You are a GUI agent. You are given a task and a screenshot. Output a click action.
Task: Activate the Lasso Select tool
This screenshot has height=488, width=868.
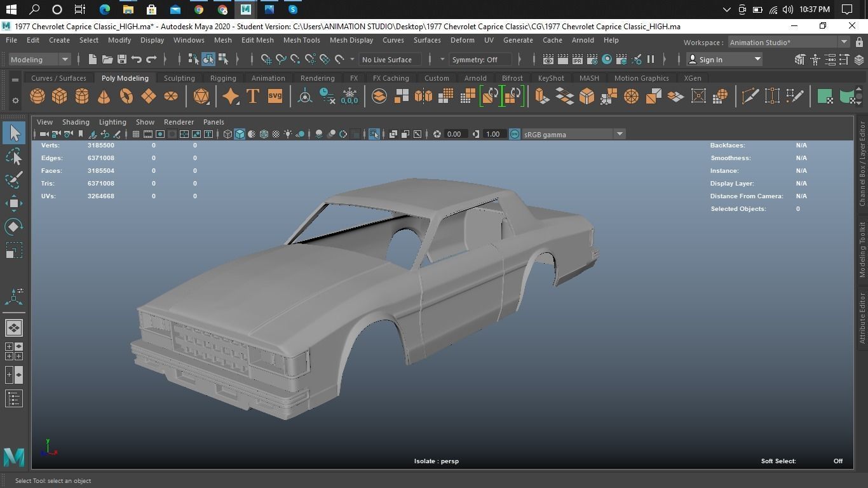click(14, 156)
